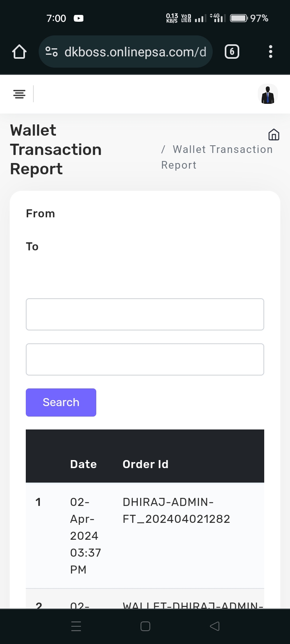Screen dimensions: 290x644
Task: Tap the Android back navigation button
Action: point(215,626)
